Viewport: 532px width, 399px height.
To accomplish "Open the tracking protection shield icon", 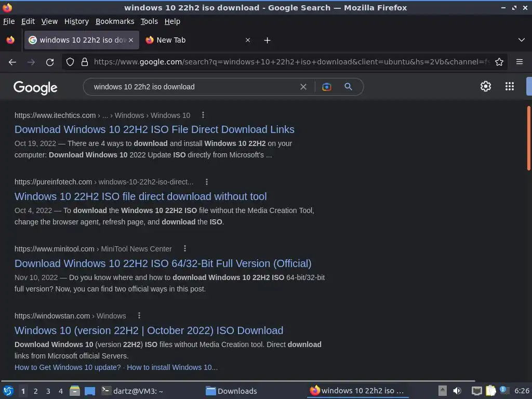I will pyautogui.click(x=70, y=62).
